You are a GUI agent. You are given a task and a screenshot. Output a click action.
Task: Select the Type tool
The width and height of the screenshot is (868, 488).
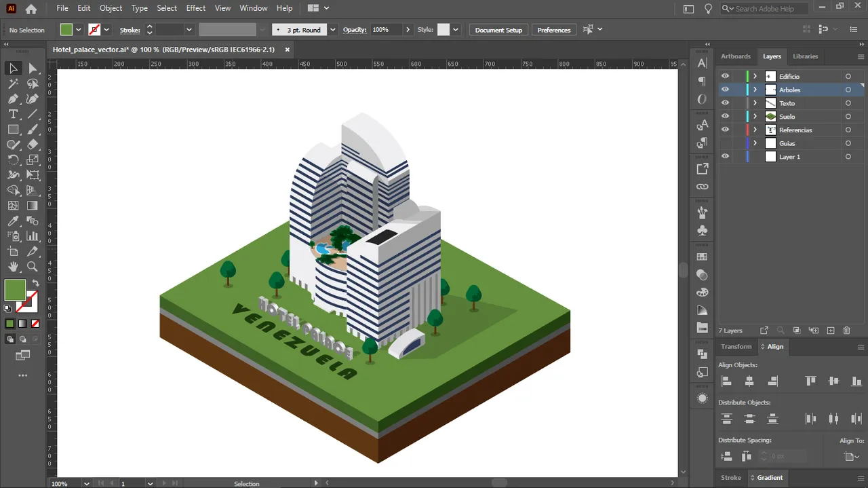pyautogui.click(x=13, y=114)
